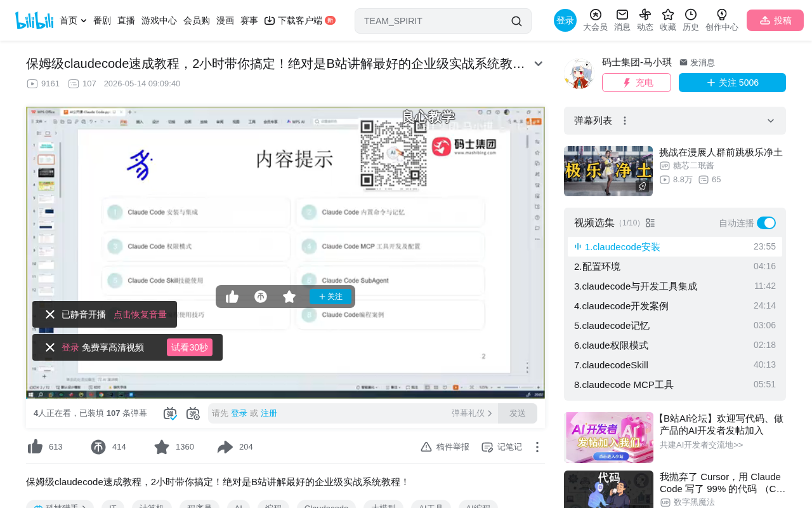
Task: Play episode 6.claude权限模式
Action: [x=675, y=345]
